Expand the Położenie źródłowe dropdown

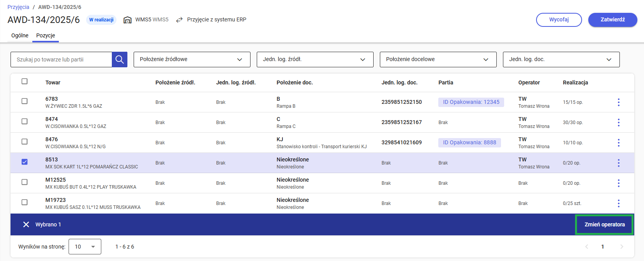click(x=192, y=60)
